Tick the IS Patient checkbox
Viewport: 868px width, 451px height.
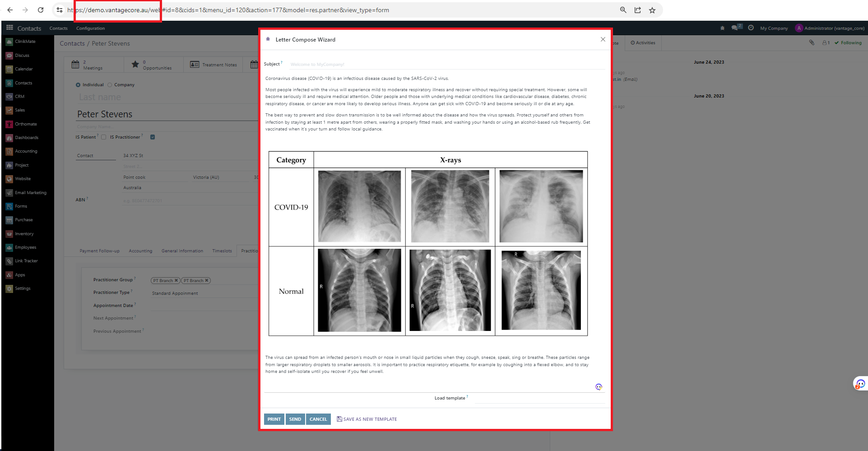104,137
